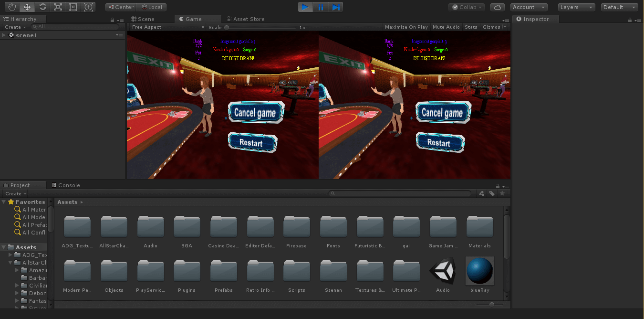Viewport: 644px width, 319px height.
Task: Toggle pivot mode Center button
Action: pos(121,7)
